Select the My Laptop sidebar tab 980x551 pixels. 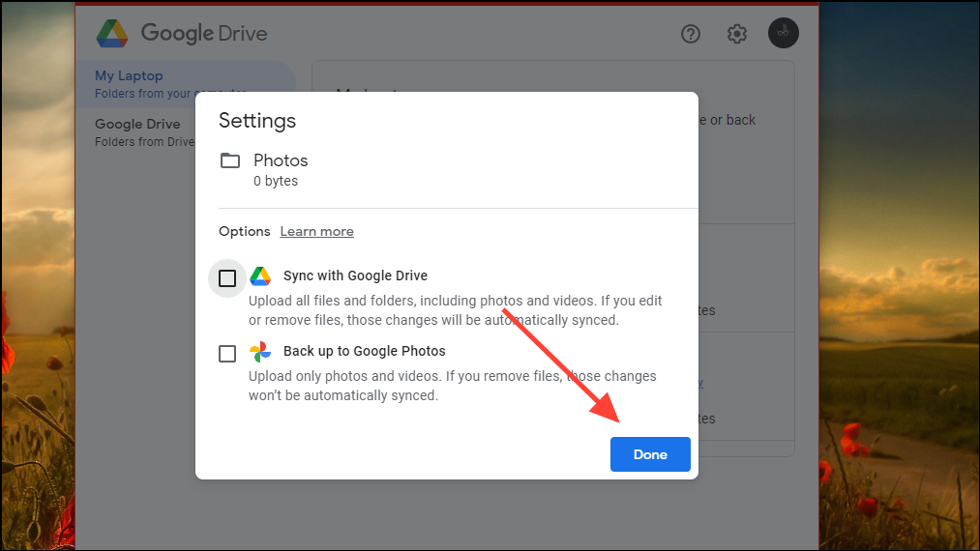click(186, 84)
